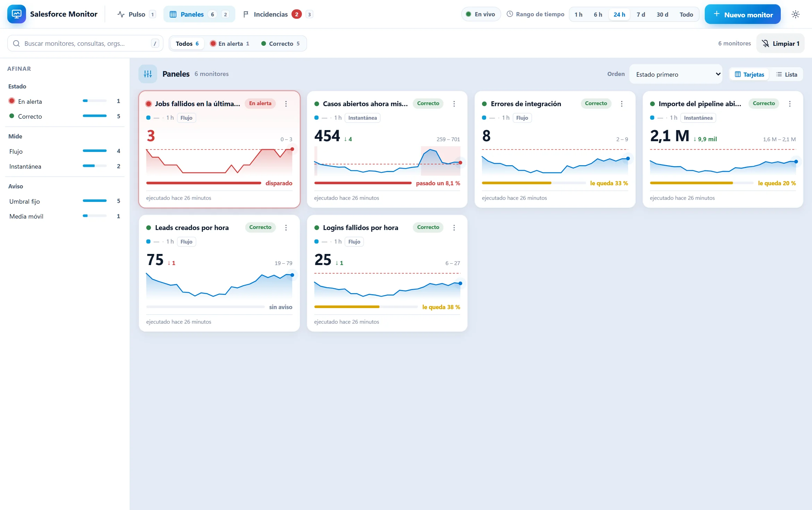Refine by Umbral fijo in the sidebar
The image size is (812, 510).
65,201
